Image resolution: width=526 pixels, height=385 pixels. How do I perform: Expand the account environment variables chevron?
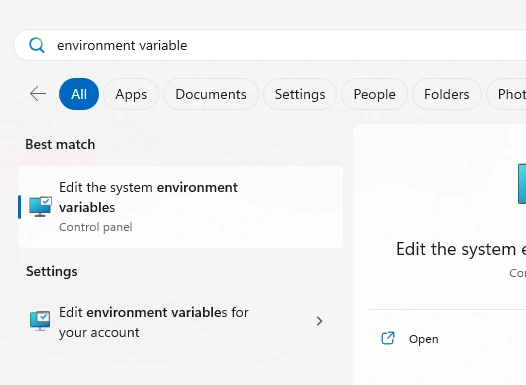(319, 321)
